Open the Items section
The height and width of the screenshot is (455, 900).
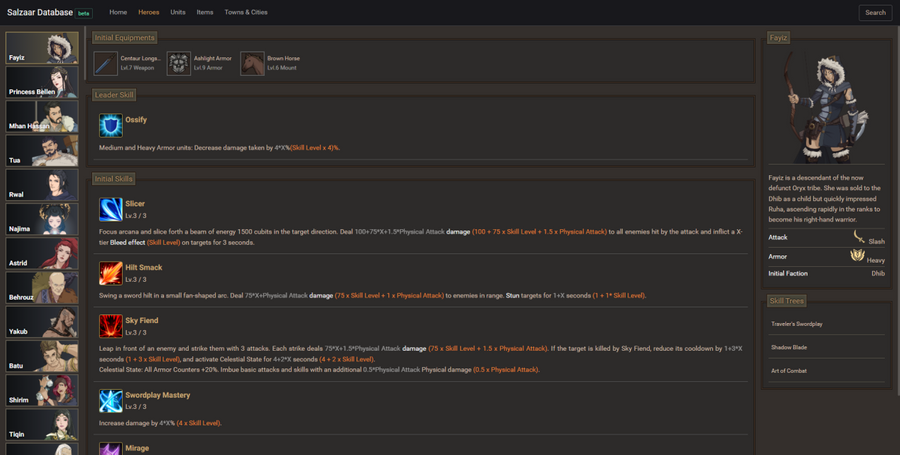point(205,13)
